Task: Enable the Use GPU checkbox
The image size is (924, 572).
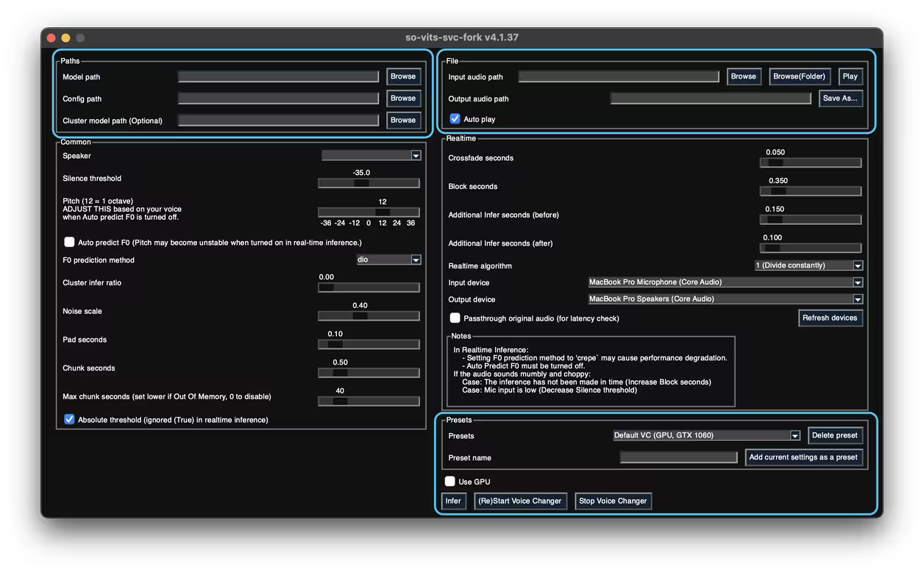Action: pos(450,482)
